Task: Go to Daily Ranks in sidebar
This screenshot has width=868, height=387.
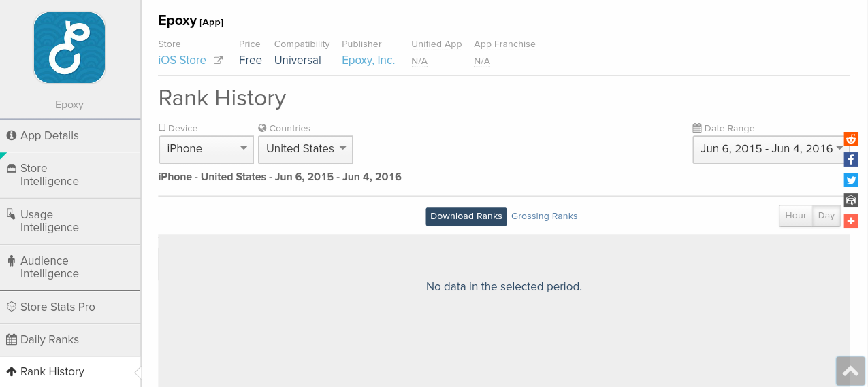Action: point(50,339)
